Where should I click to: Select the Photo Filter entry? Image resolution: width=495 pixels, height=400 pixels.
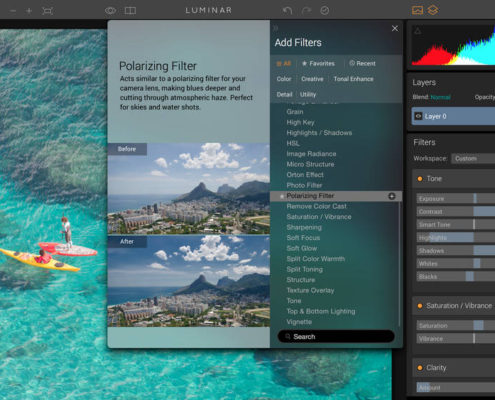pos(304,185)
